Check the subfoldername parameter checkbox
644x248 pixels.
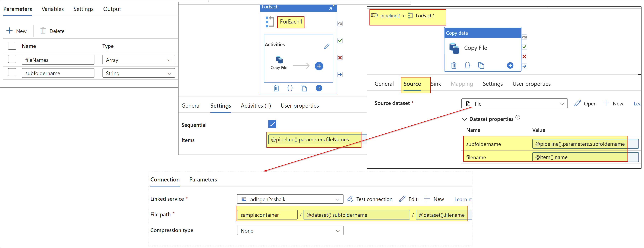(x=12, y=73)
